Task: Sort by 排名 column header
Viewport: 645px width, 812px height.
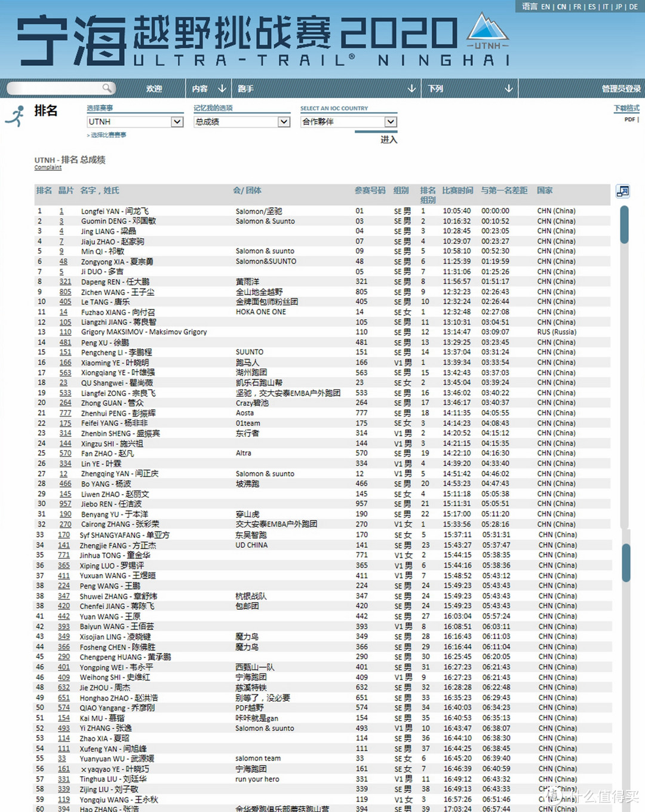Action: point(44,191)
